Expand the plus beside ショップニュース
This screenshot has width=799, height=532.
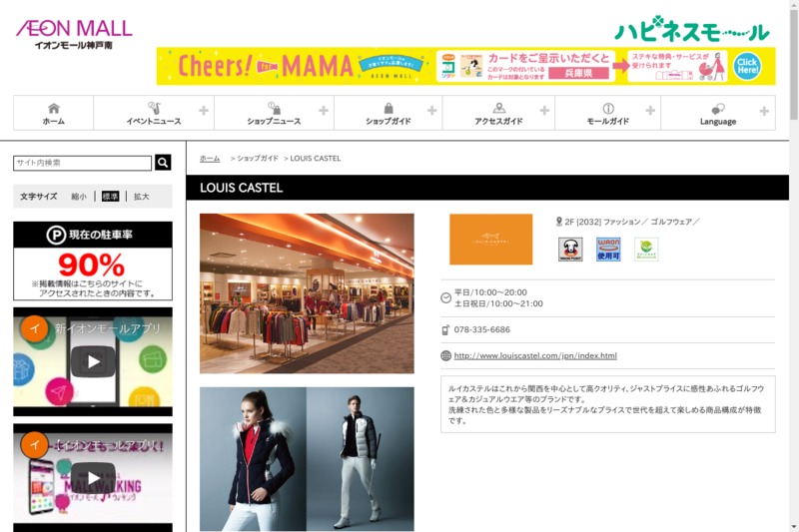[x=323, y=111]
